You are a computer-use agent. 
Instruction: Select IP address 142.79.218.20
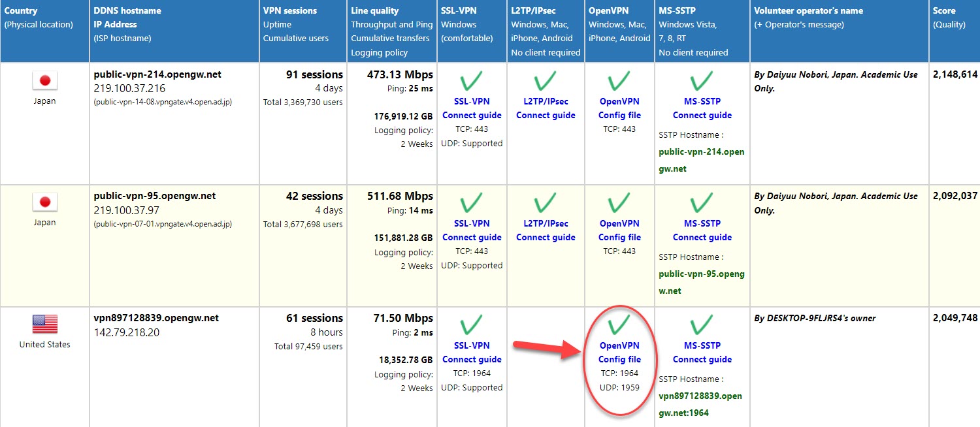(x=126, y=332)
